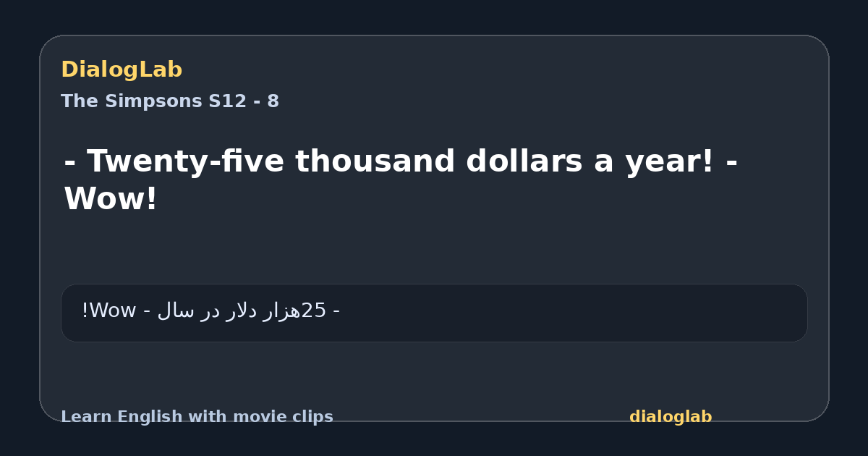The image size is (868, 456).
Task: Open The Simpsons S12 - 8 episode label
Action: coord(170,101)
